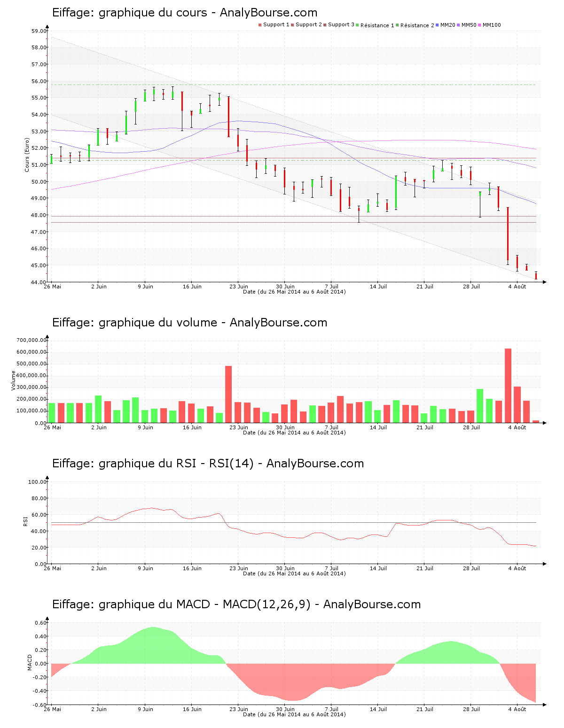Viewport: 564px width, 728px height.
Task: Select the Support 2 legend label
Action: (309, 24)
